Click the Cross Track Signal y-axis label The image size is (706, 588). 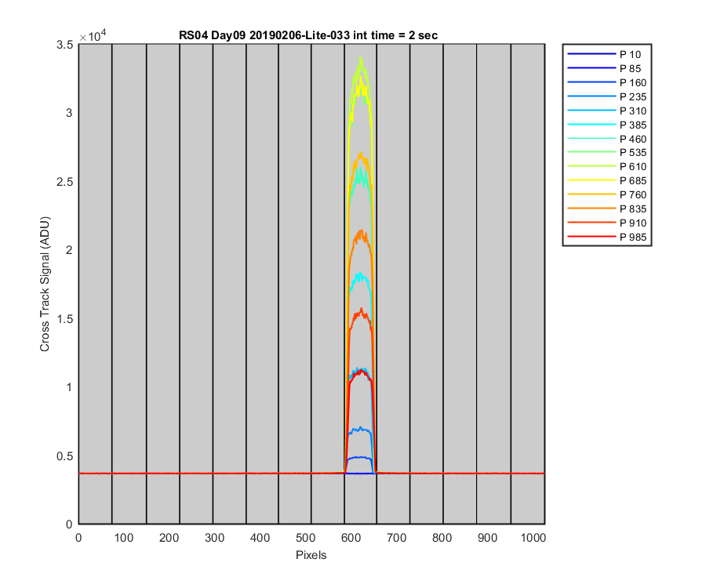click(45, 285)
